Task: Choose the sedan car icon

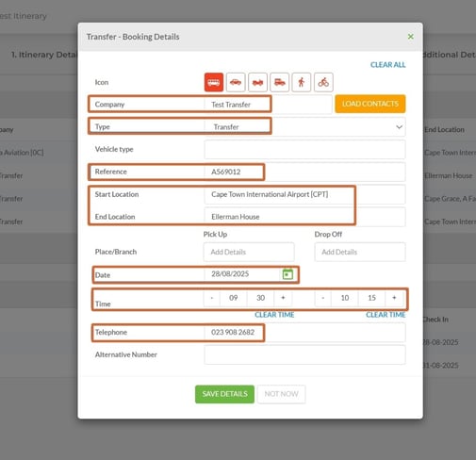Action: point(236,82)
